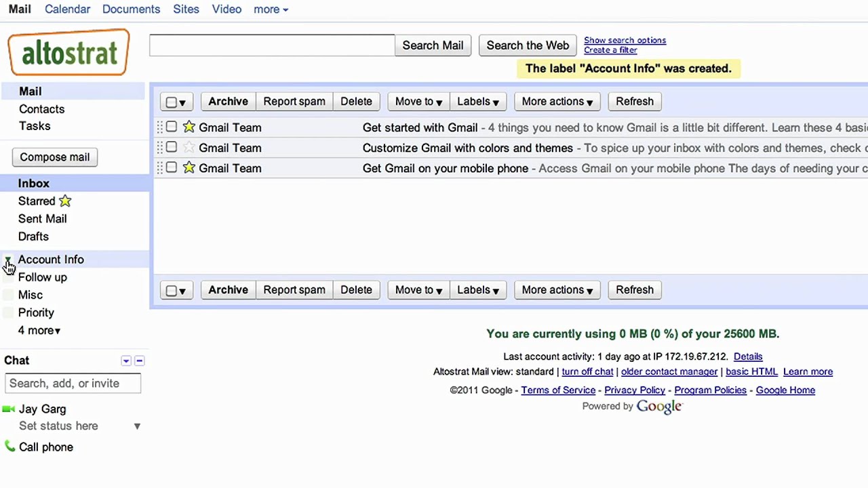Viewport: 868px width, 488px height.
Task: Click the altostrat logo
Action: [x=68, y=52]
